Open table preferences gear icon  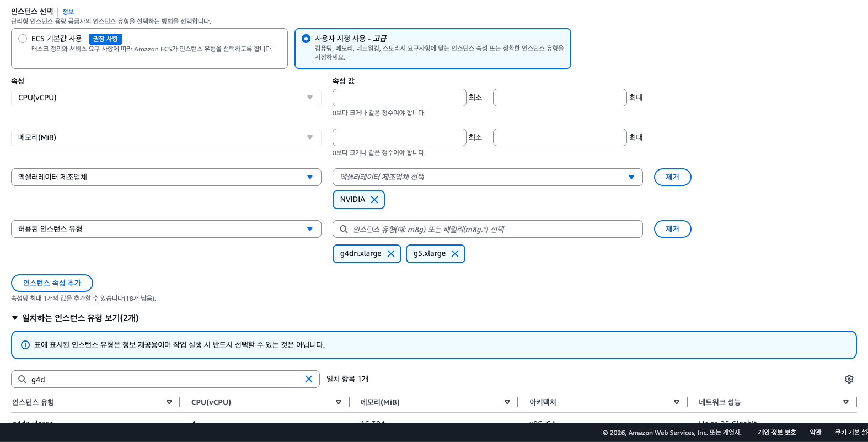pyautogui.click(x=849, y=379)
